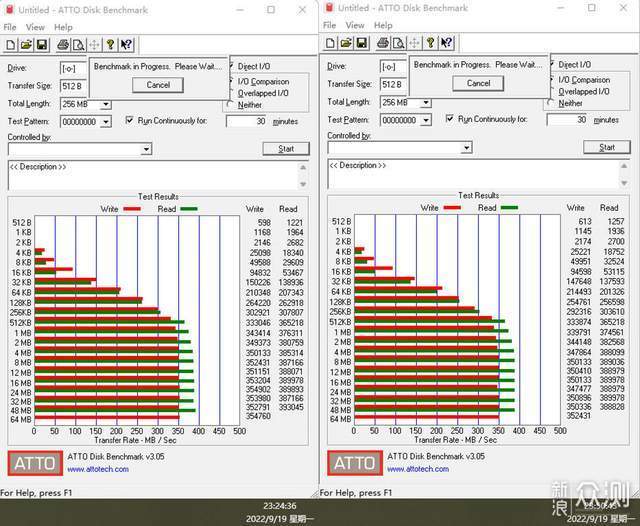This screenshot has height=526, width=640.
Task: Click ATTO logo in left window
Action: click(x=35, y=463)
